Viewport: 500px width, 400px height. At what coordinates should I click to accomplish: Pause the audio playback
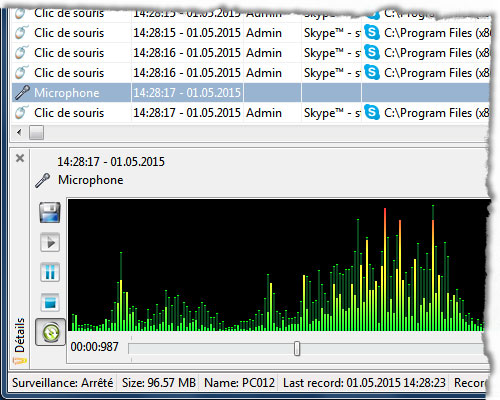[x=50, y=272]
